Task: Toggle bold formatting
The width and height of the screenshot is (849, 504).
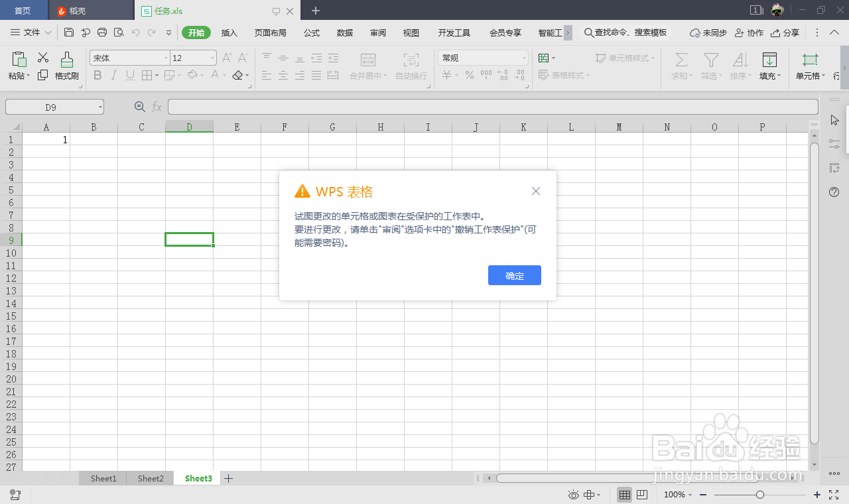Action: (x=98, y=75)
